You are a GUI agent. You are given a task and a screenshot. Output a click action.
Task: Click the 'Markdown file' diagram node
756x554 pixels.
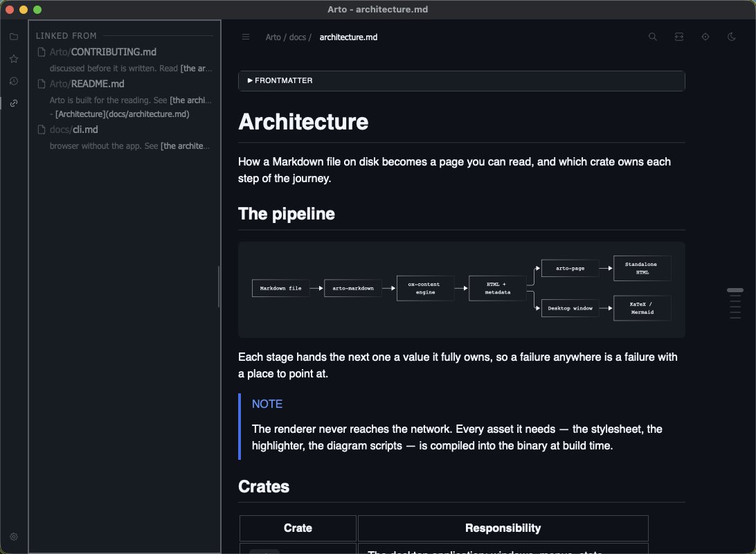pos(280,288)
